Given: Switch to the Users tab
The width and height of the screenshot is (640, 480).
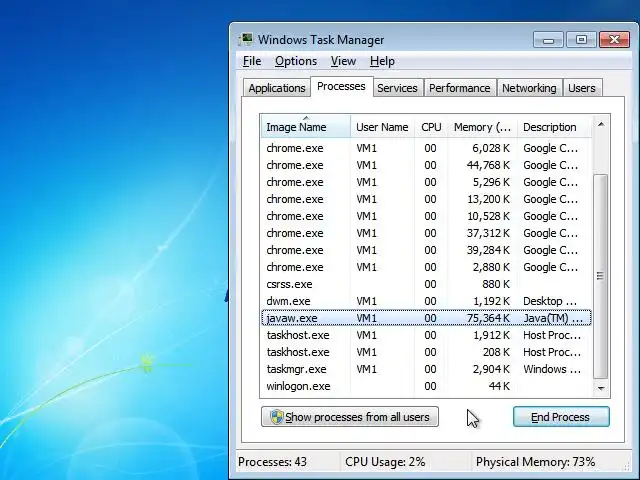Looking at the screenshot, I should [582, 88].
